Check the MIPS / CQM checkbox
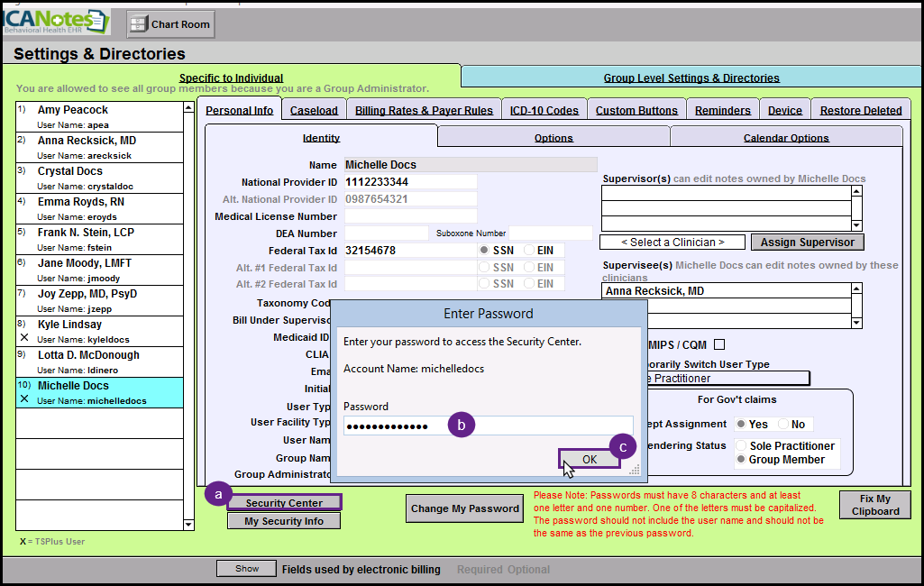924x586 pixels. 719,344
